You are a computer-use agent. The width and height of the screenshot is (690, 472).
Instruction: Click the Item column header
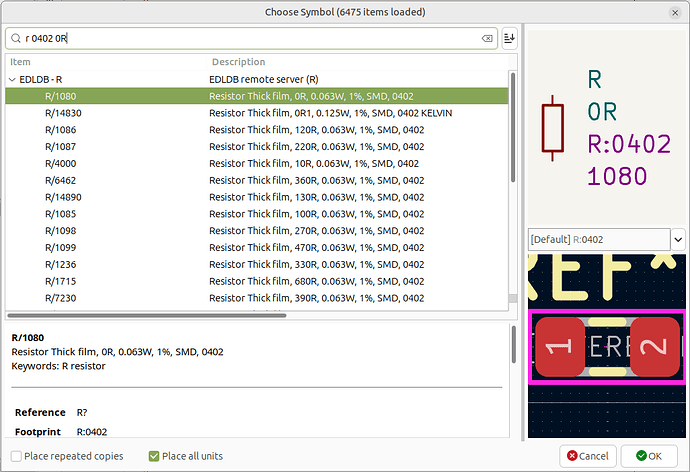click(20, 62)
